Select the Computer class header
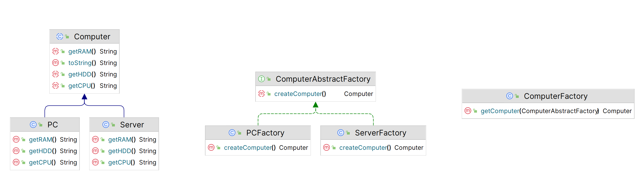The image size is (644, 180). [x=92, y=37]
